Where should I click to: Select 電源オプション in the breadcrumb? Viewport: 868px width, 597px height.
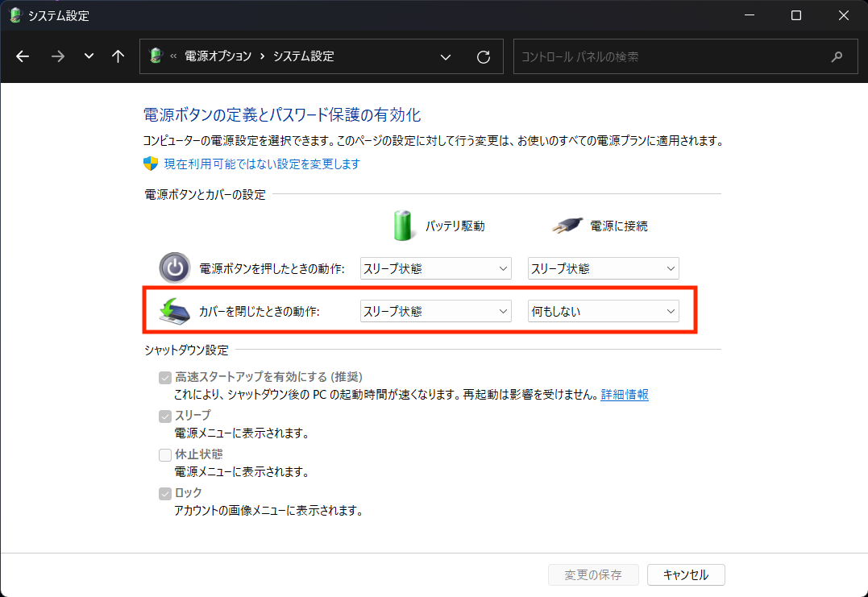218,56
